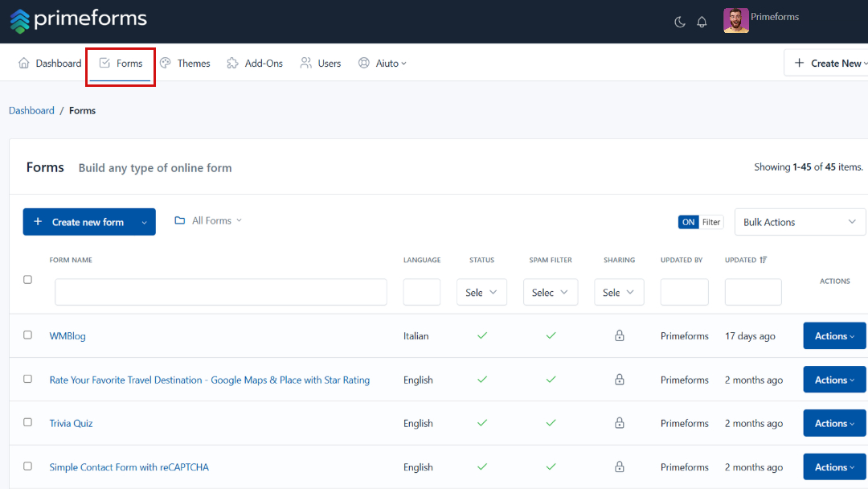Screen dimensions: 868x489
Task: Sort by the Language column header
Action: (422, 260)
